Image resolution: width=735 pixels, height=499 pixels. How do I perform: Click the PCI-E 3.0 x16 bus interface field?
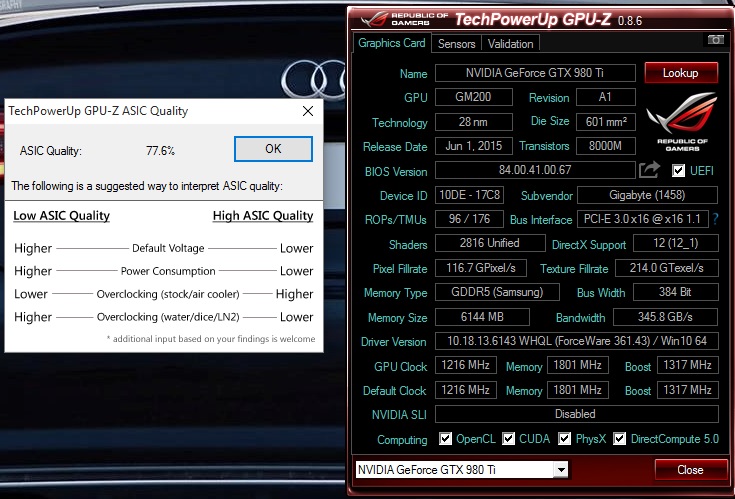click(x=643, y=219)
